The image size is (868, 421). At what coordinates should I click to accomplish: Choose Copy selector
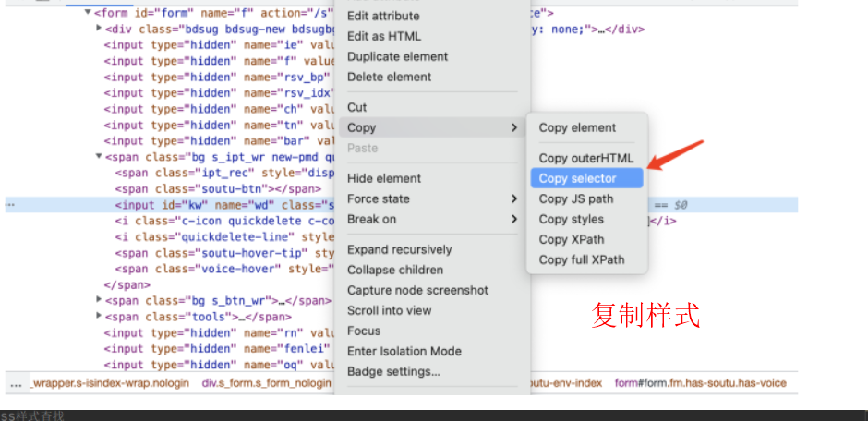point(586,178)
